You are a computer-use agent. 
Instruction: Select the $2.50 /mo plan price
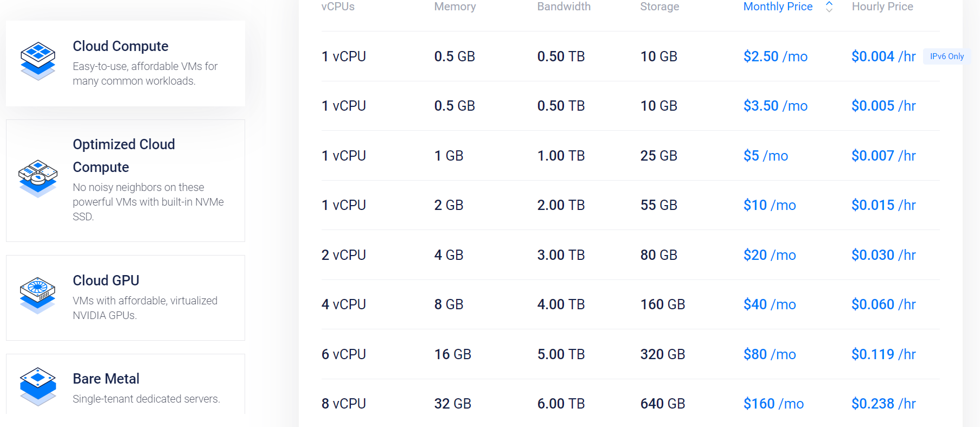click(x=776, y=56)
